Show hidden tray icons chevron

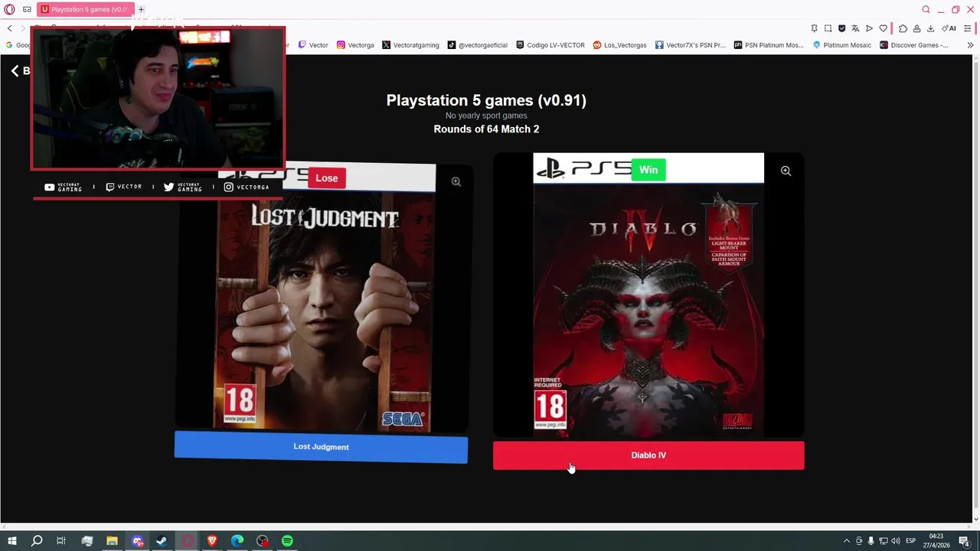(846, 541)
